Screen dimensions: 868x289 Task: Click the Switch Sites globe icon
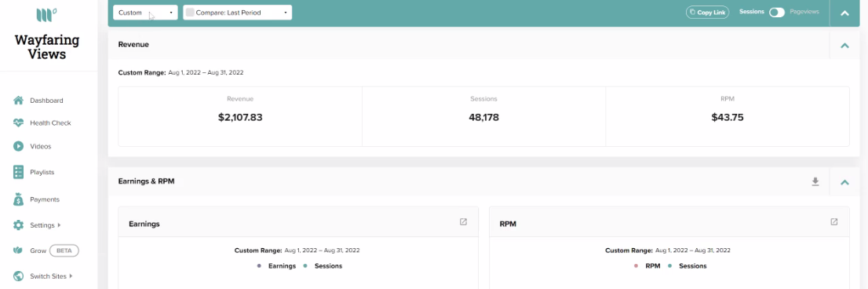(18, 276)
